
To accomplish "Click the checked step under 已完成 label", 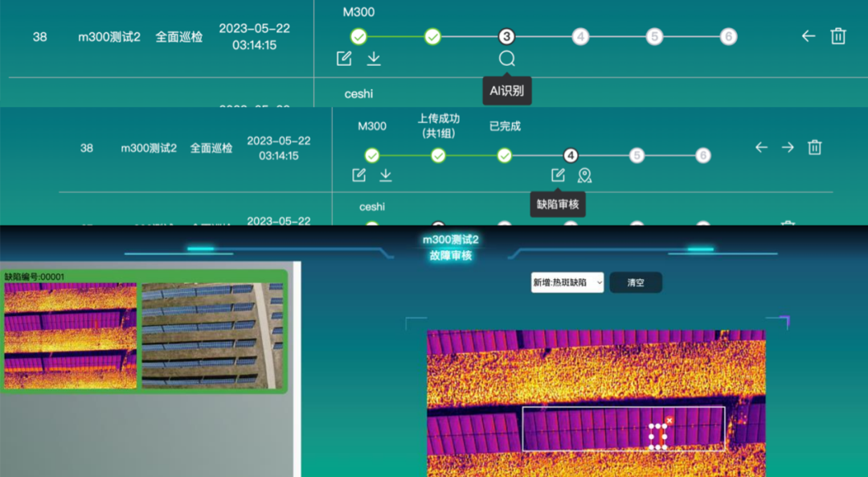I will click(x=505, y=155).
